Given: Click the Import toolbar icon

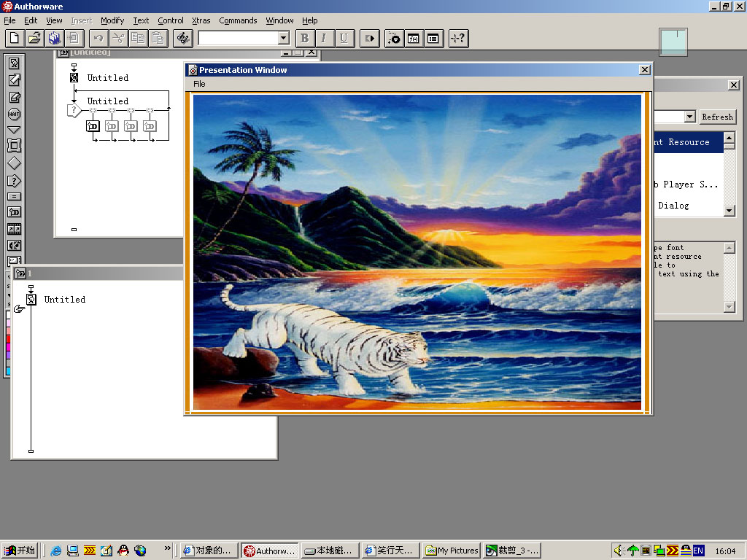Looking at the screenshot, I should tap(74, 39).
